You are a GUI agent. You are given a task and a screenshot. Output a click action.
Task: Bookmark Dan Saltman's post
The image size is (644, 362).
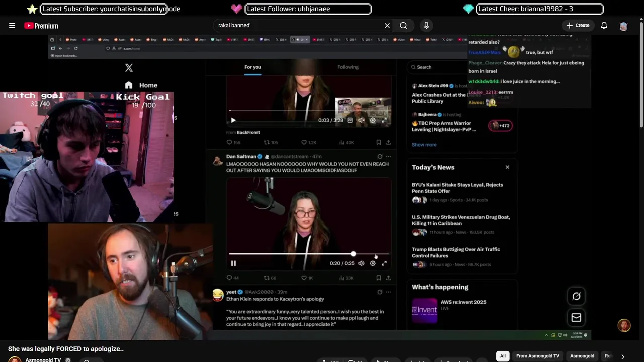(x=379, y=278)
